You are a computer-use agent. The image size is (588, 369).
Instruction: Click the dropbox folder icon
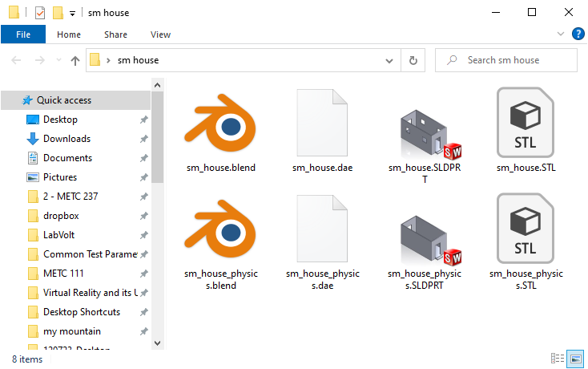(33, 216)
